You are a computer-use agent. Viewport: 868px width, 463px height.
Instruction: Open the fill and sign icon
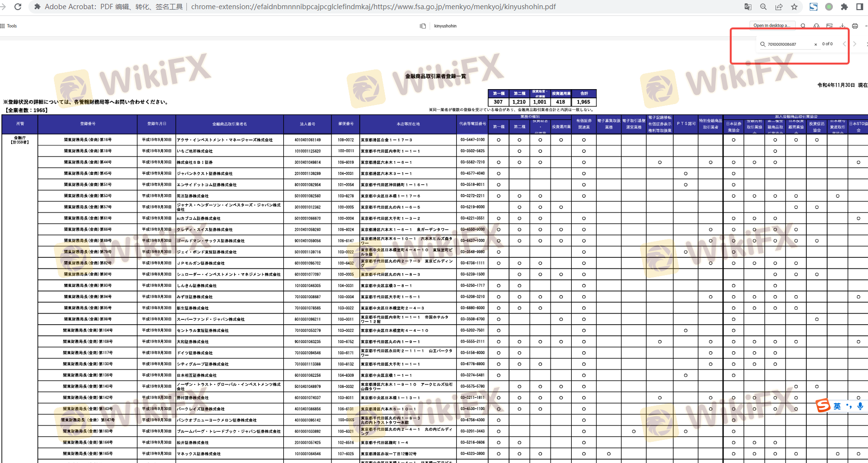click(x=829, y=26)
